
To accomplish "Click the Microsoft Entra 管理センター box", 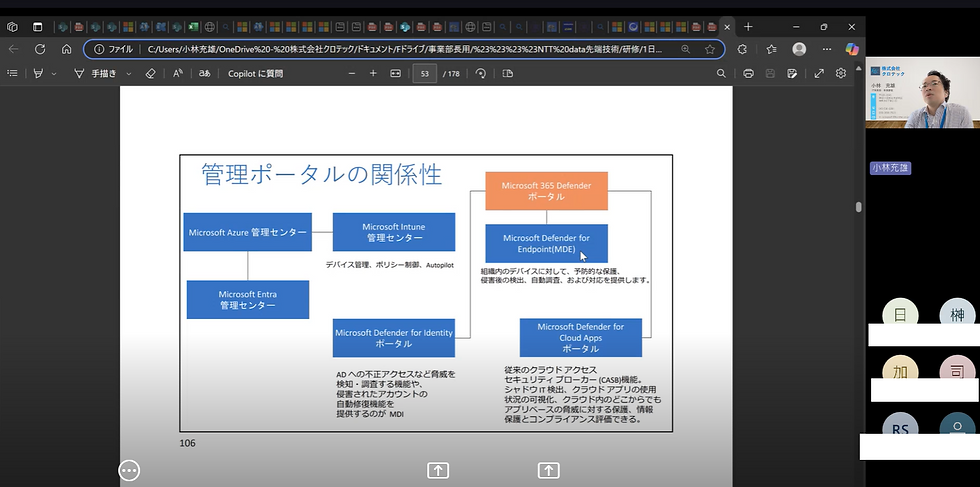I will (x=248, y=299).
